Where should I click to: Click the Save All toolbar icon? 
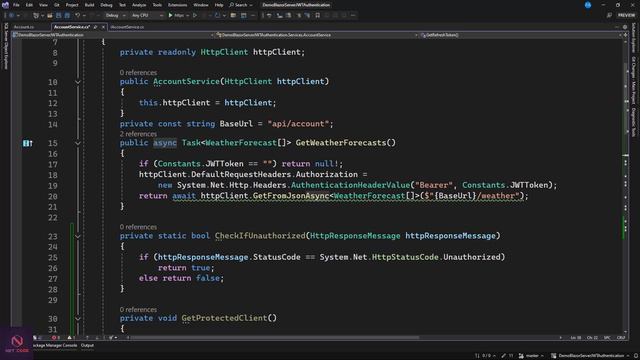[67, 16]
